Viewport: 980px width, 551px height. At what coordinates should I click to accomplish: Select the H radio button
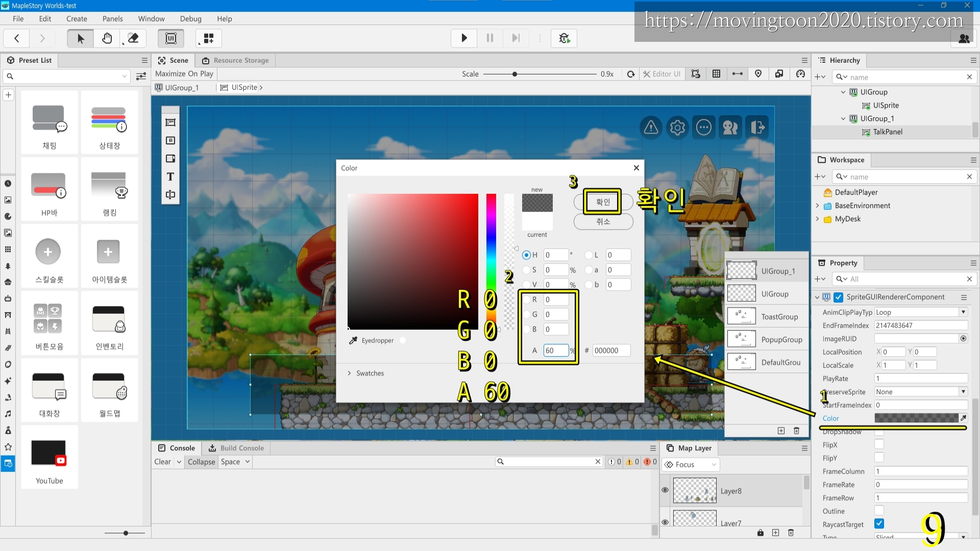526,255
